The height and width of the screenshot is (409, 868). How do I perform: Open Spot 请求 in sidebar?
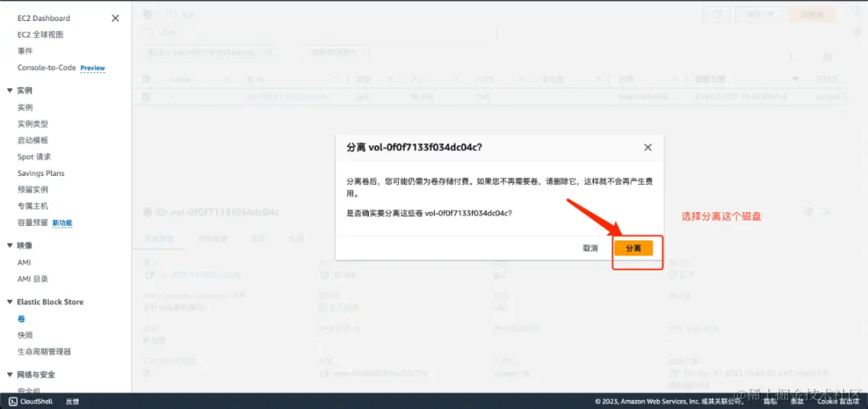tap(34, 157)
